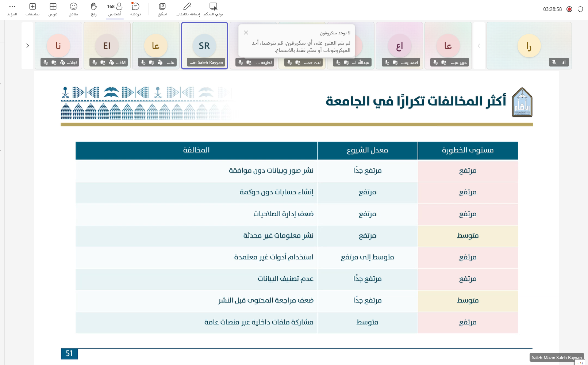
Task: Click the معدل الشيوع column header
Action: click(x=368, y=150)
